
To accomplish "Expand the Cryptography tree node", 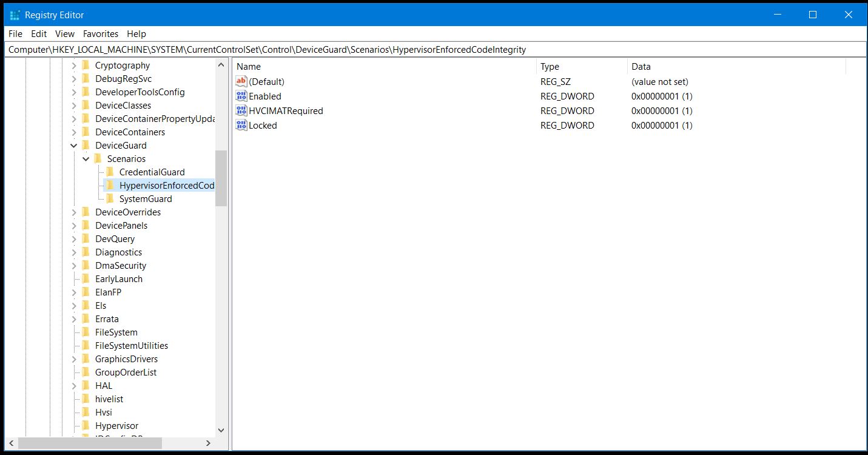I will click(74, 66).
